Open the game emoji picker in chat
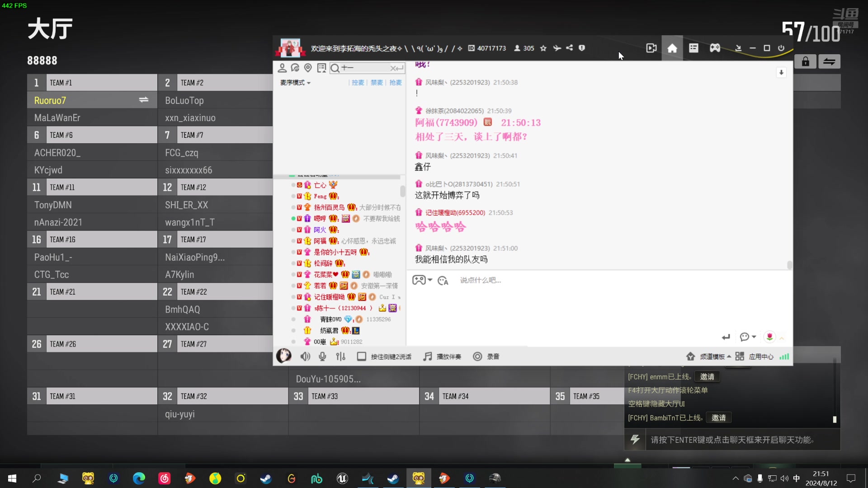 click(x=419, y=280)
